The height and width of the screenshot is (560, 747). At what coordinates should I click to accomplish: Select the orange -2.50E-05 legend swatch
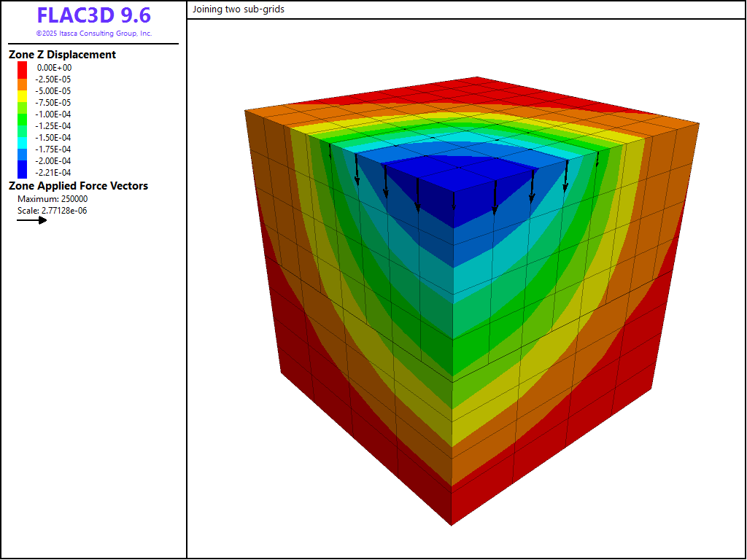pos(22,79)
